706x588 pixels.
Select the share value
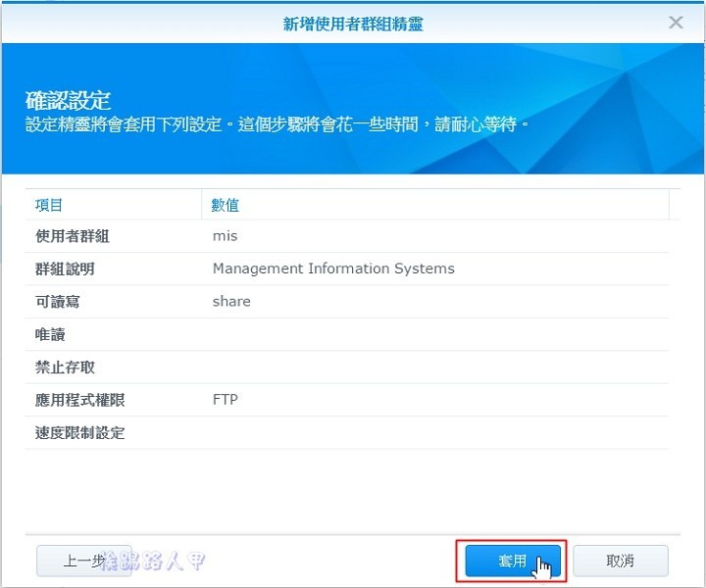pyautogui.click(x=231, y=302)
